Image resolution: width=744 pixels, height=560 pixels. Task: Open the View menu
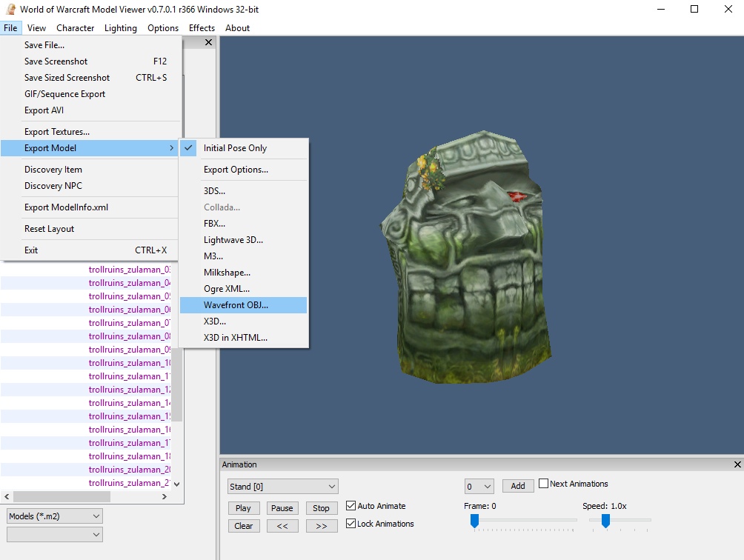pos(36,28)
